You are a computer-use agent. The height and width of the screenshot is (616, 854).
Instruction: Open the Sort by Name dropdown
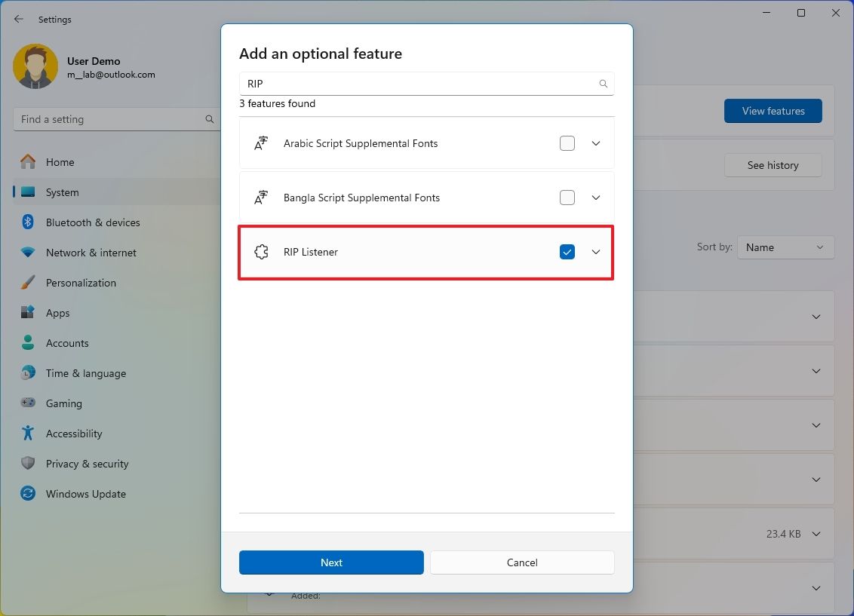785,247
